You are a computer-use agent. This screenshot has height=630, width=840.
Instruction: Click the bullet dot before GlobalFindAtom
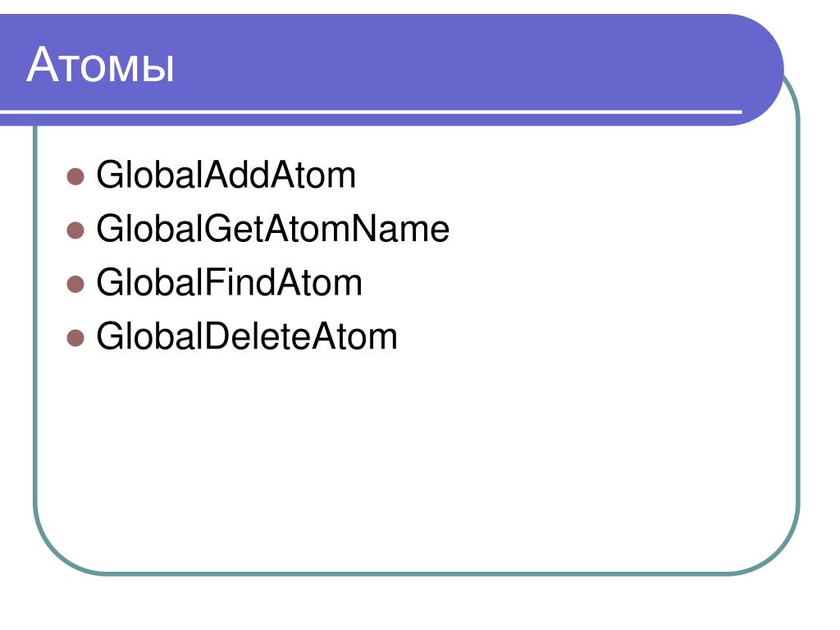pyautogui.click(x=75, y=284)
